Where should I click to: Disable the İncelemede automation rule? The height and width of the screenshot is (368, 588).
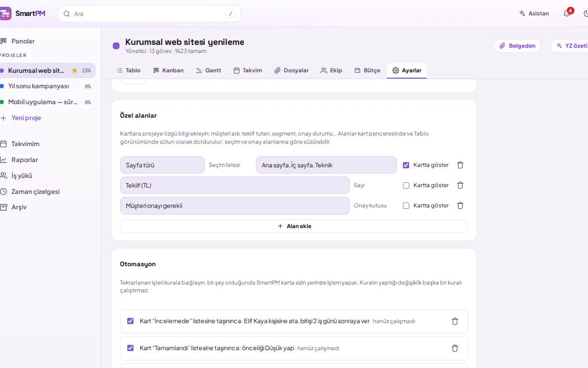[x=130, y=321]
